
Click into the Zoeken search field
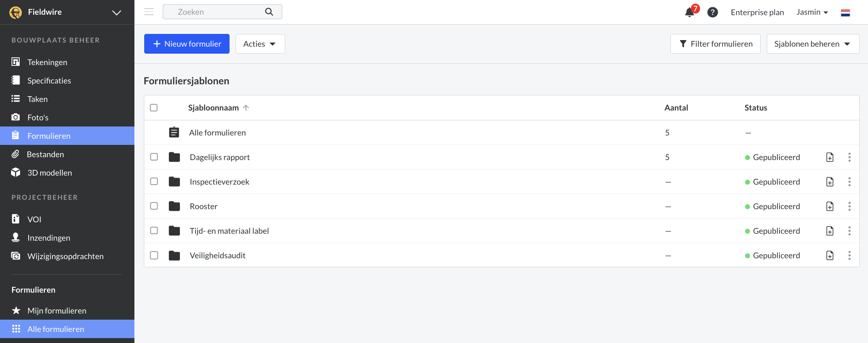coord(222,12)
